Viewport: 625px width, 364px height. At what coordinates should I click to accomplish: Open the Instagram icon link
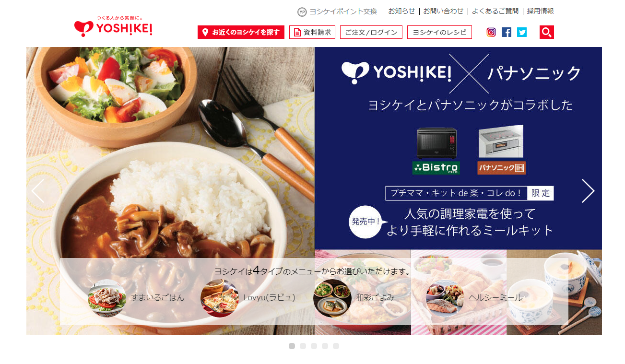tap(491, 32)
